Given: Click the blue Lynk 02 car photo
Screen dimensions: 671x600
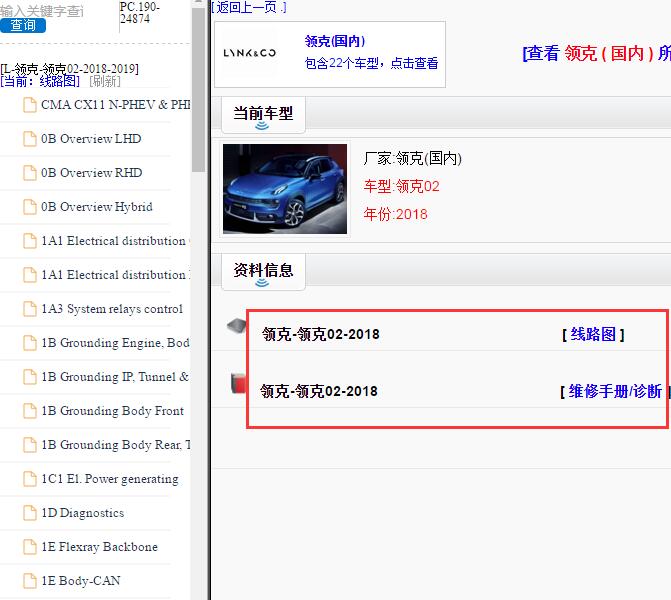Looking at the screenshot, I should (x=285, y=189).
